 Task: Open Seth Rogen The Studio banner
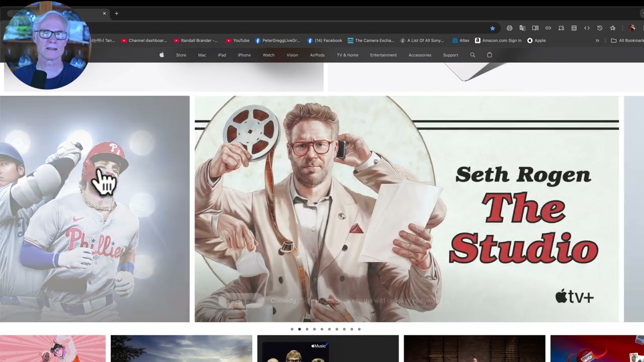coord(407,209)
